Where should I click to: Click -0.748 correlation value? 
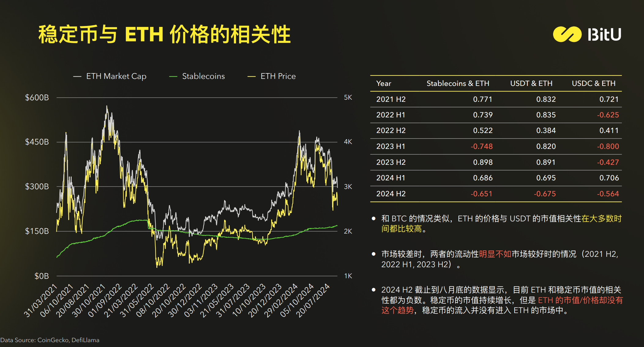coord(481,146)
